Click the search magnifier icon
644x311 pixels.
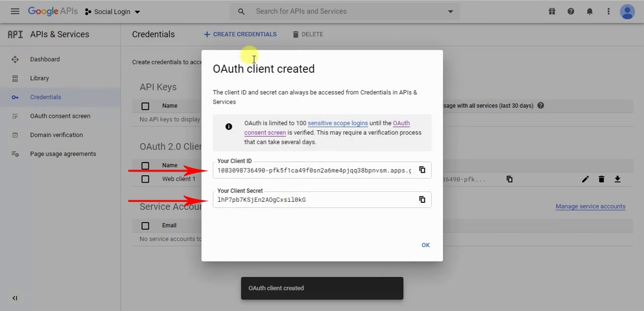(242, 11)
